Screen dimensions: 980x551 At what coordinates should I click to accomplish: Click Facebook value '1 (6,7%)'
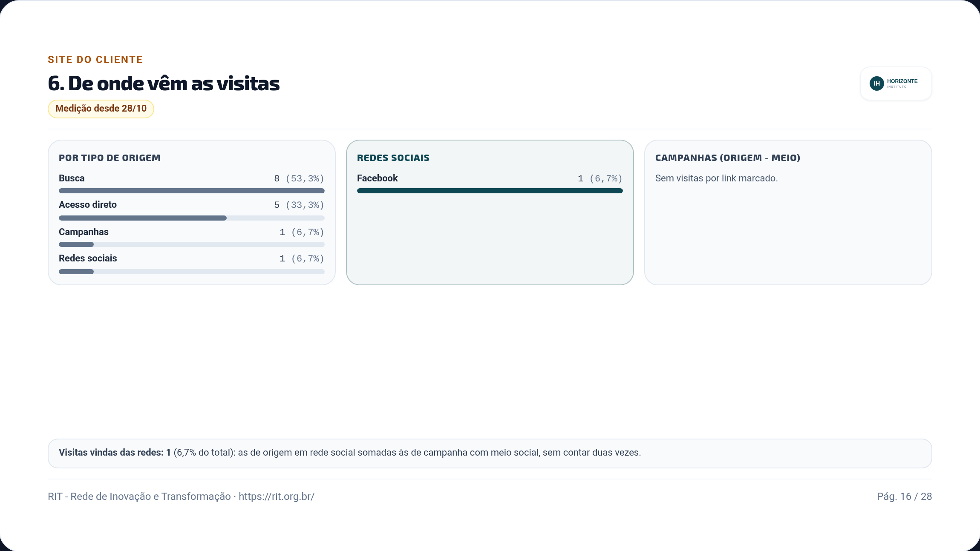click(600, 178)
